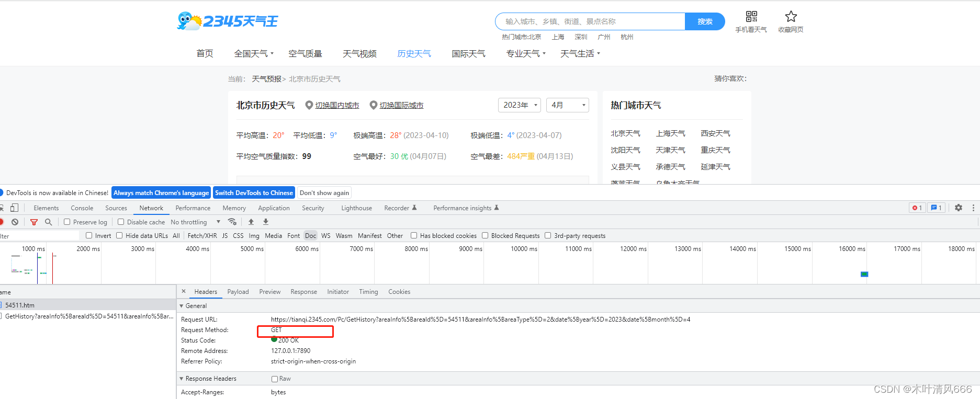
Task: Click the network filter text field
Action: click(x=39, y=236)
